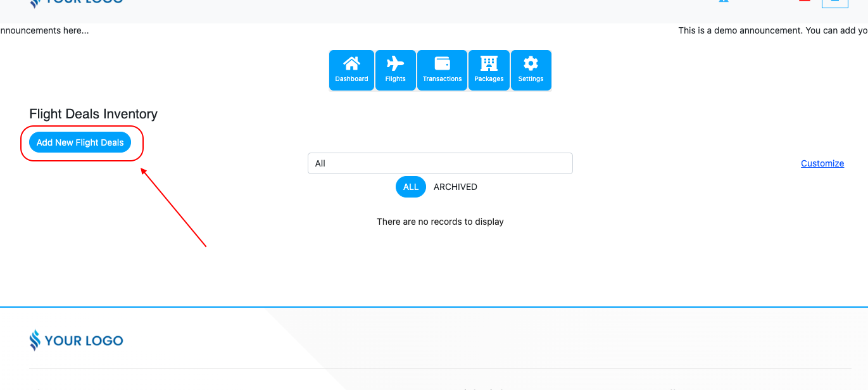The image size is (868, 390).
Task: Open the hamburger menu at top right
Action: pyautogui.click(x=834, y=2)
